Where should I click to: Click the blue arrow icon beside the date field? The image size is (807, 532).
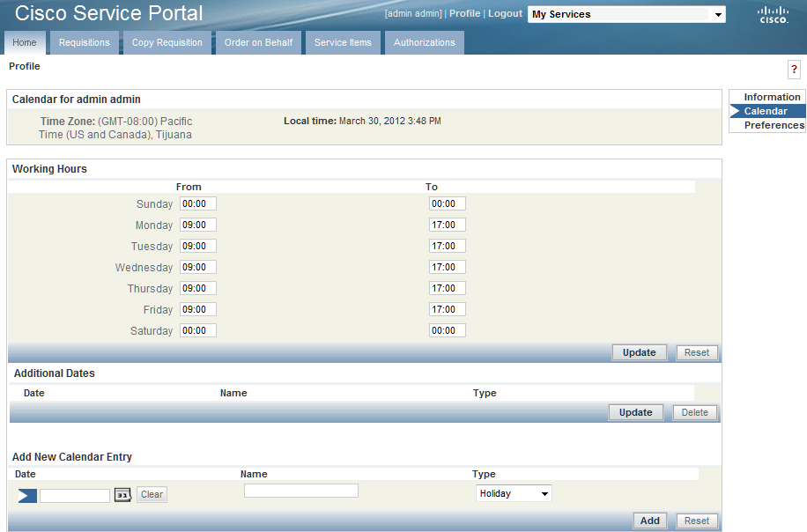pyautogui.click(x=27, y=496)
